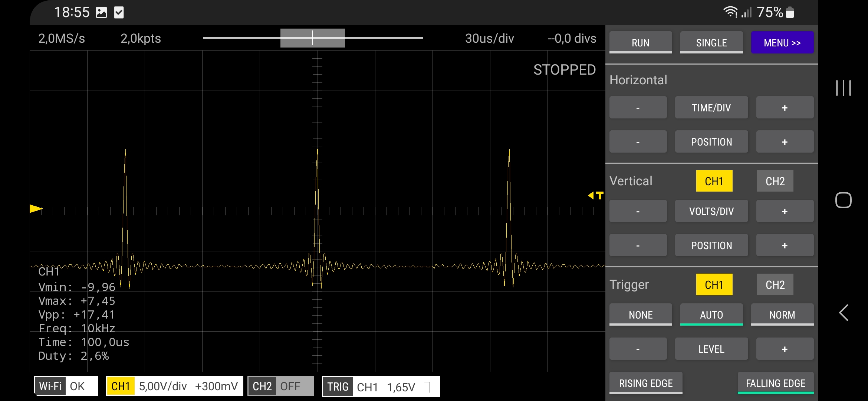868x401 pixels.
Task: Set trigger mode to NONE
Action: [641, 314]
